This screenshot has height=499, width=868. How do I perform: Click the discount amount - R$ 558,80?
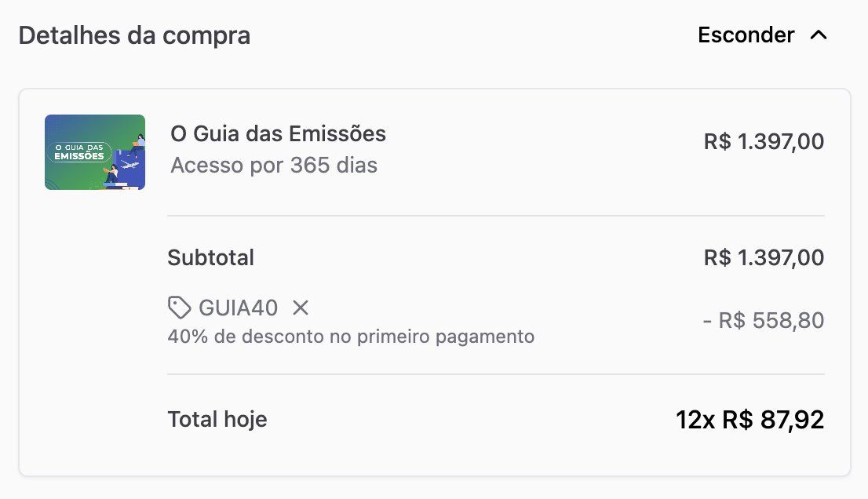click(x=764, y=320)
